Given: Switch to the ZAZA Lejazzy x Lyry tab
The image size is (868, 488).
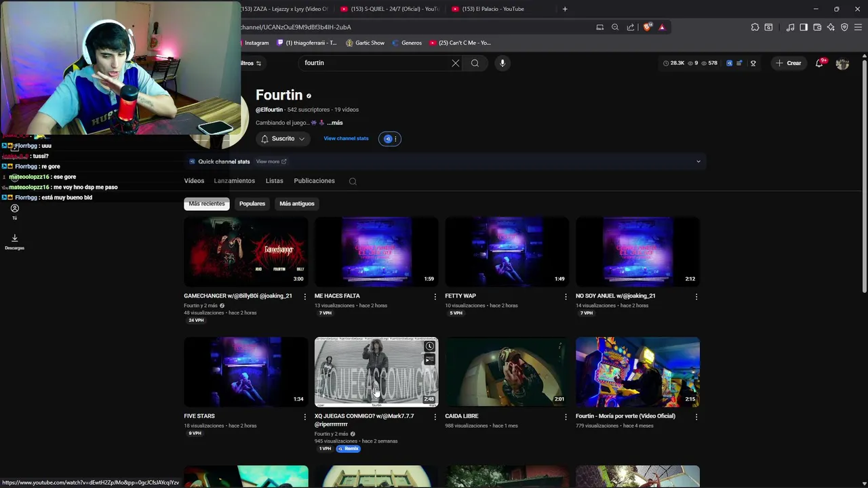Looking at the screenshot, I should [285, 9].
